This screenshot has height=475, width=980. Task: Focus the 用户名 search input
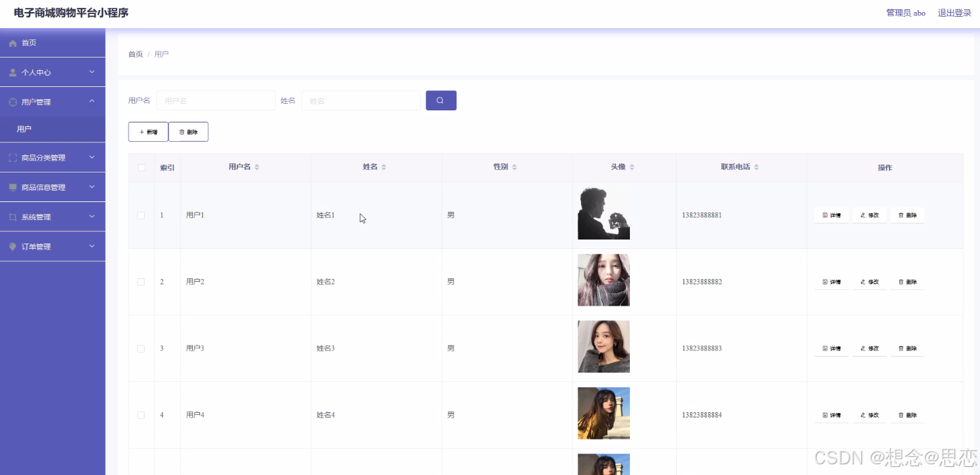pyautogui.click(x=216, y=100)
